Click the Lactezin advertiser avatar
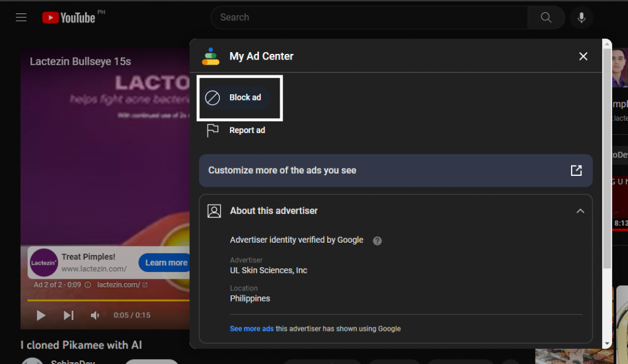 tap(44, 263)
